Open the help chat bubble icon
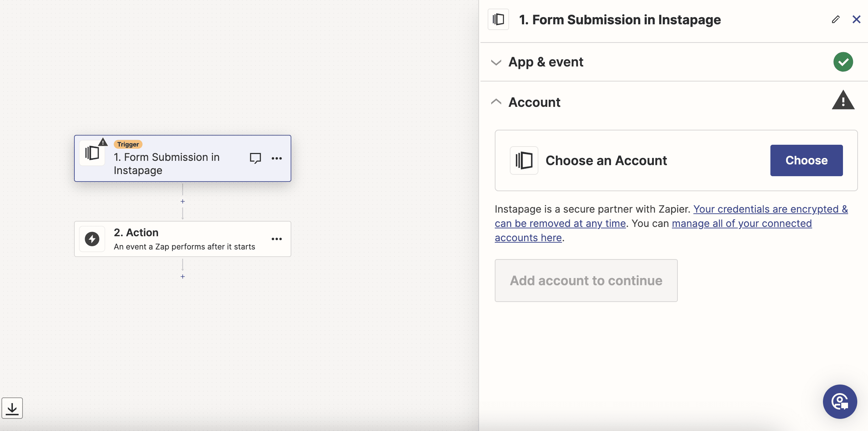868x431 pixels. pos(840,402)
